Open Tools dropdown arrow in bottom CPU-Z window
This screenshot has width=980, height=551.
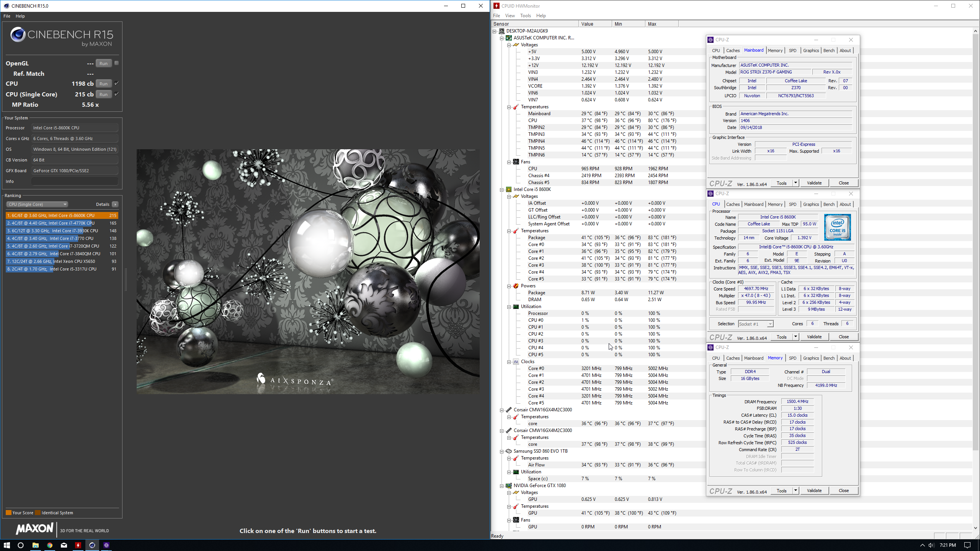[x=795, y=491]
